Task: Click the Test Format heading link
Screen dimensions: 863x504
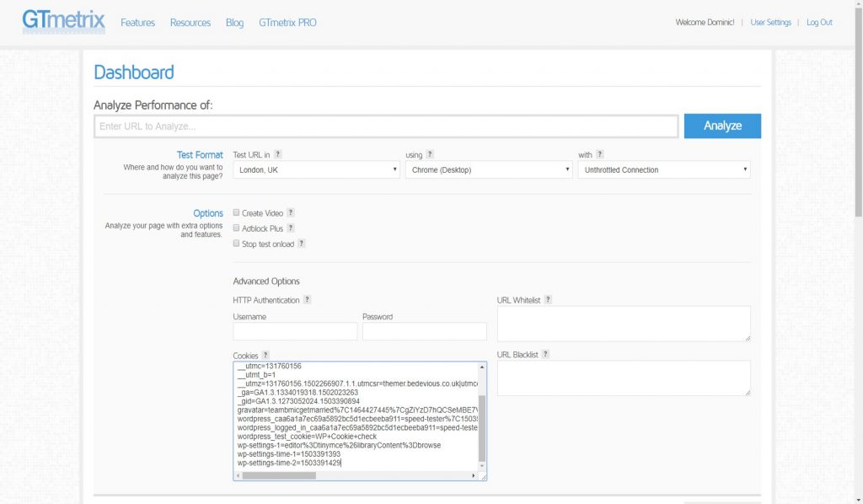Action: pyautogui.click(x=200, y=155)
